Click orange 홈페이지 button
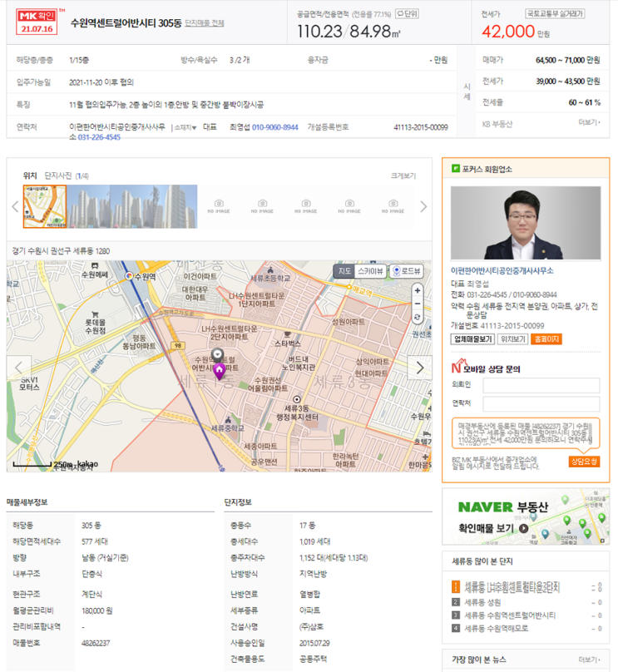This screenshot has height=672, width=618. tap(546, 339)
